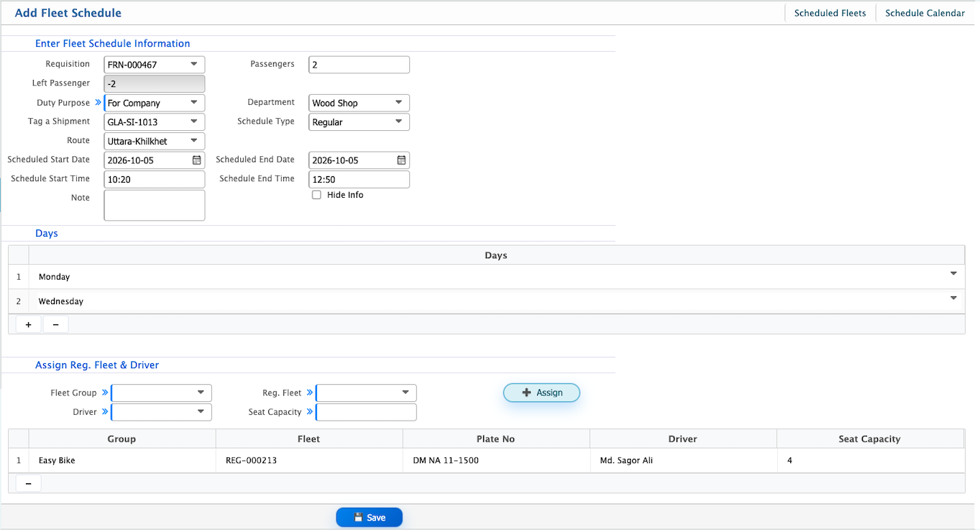This screenshot has width=980, height=530.
Task: Click the Plate No column header
Action: (x=496, y=439)
